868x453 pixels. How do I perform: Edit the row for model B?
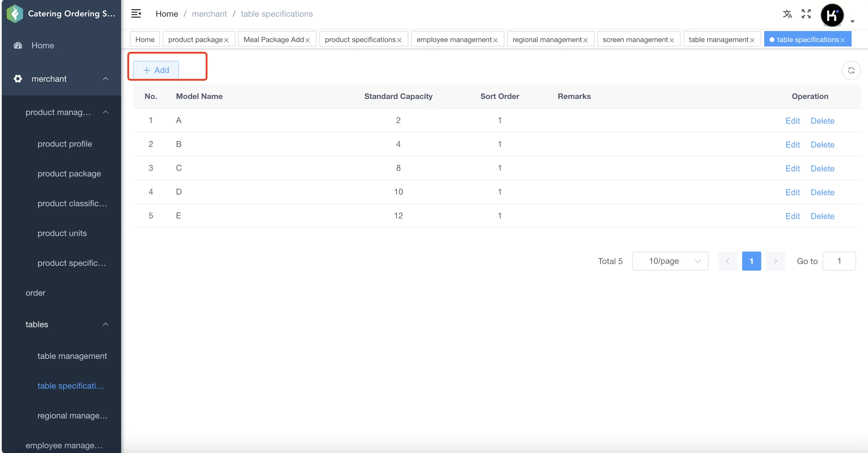[x=793, y=145]
